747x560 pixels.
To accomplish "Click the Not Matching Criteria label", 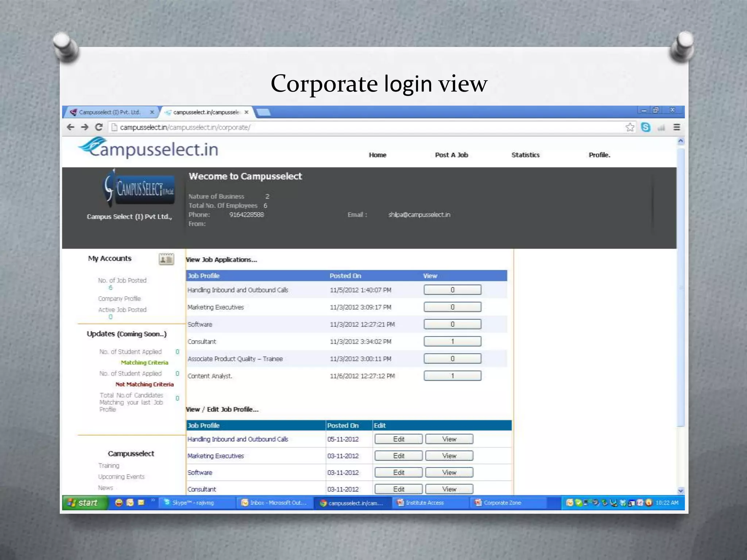I will [144, 384].
